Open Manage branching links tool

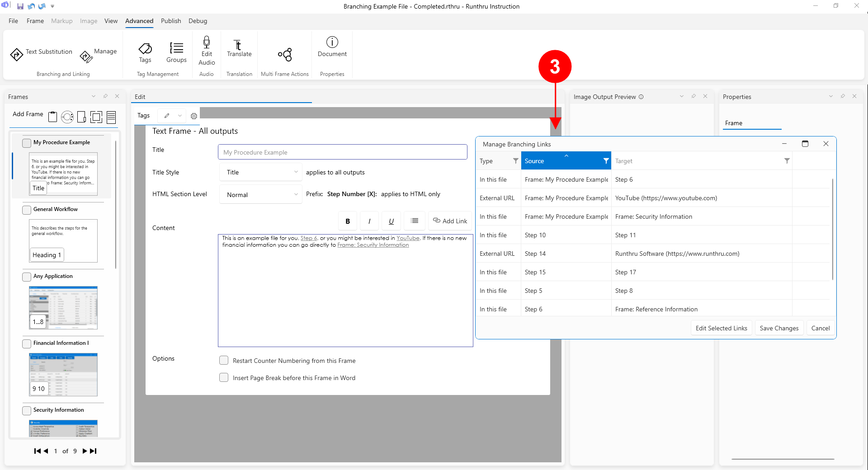86,56
